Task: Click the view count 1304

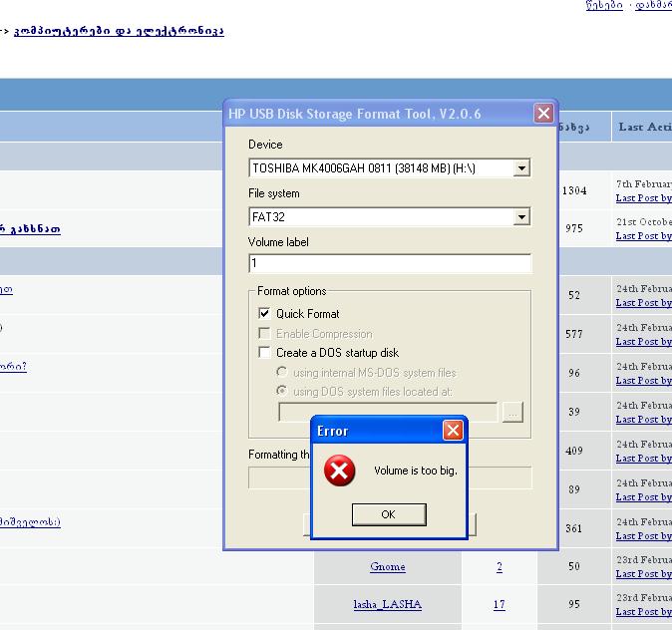Action: (x=574, y=190)
